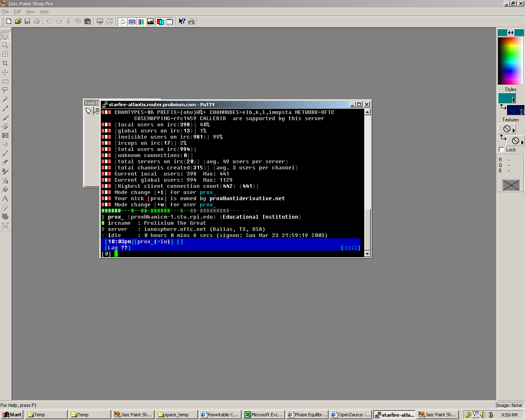This screenshot has height=420, width=525.
Task: Select the Zoom magnifier tool
Action: coord(5,46)
